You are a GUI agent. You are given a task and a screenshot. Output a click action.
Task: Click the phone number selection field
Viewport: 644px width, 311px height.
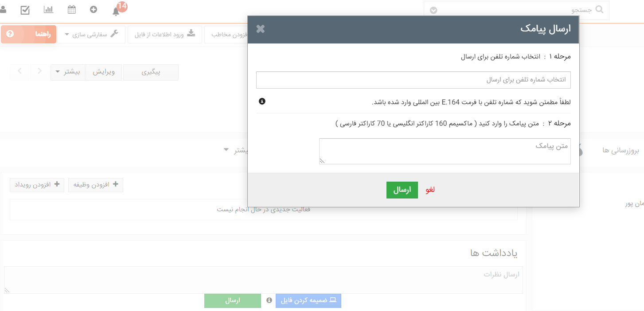(413, 80)
